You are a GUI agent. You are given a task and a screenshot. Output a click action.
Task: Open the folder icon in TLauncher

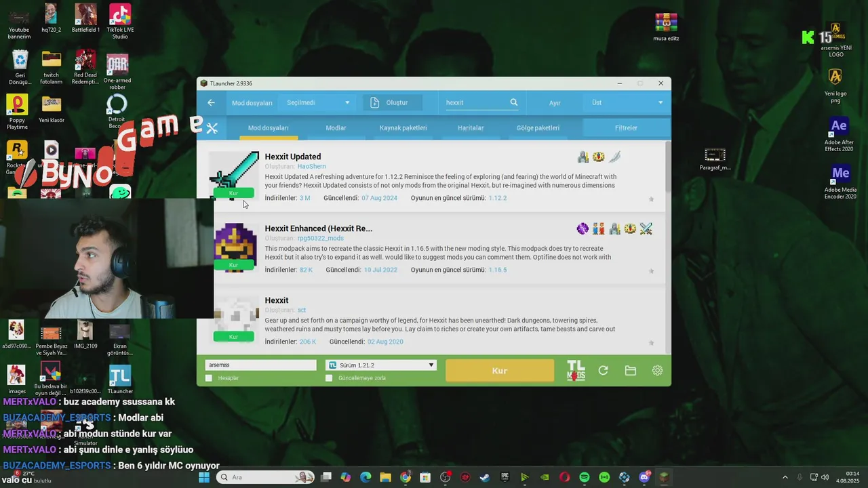[631, 370]
